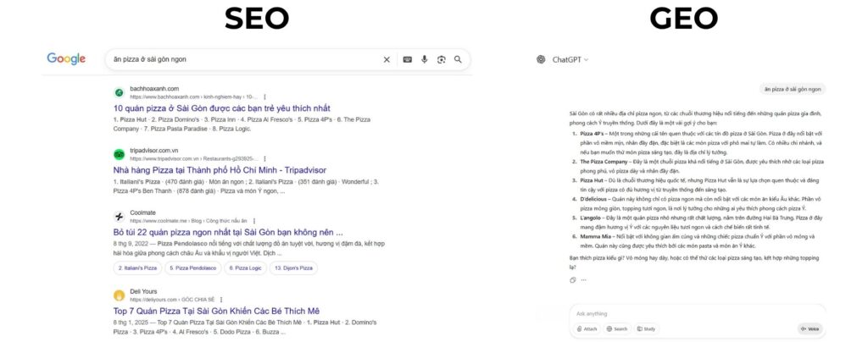This screenshot has width=868, height=342.
Task: Open the on-screen keyboard input tool
Action: pyautogui.click(x=407, y=59)
